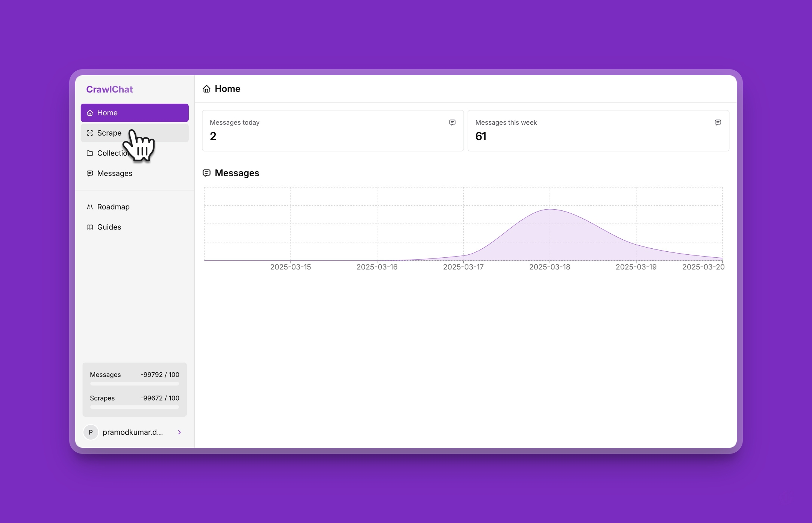Click the house icon beside Home heading
This screenshot has width=812, height=523.
(x=206, y=89)
